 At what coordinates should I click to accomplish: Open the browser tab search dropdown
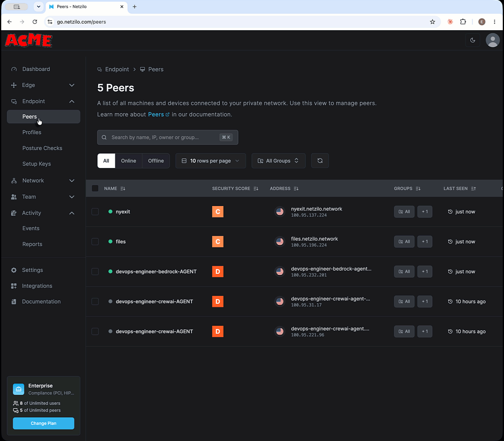click(38, 7)
